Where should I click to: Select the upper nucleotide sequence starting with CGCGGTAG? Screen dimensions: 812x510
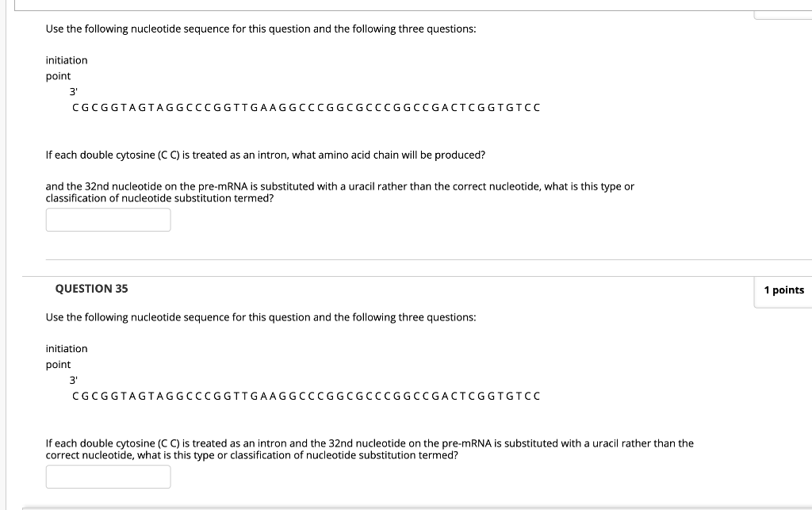[305, 107]
